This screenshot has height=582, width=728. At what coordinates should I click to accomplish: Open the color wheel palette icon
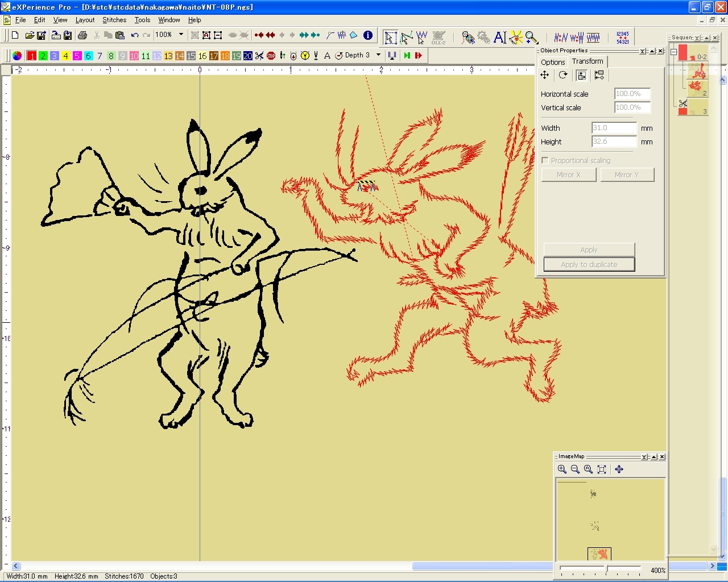coord(17,56)
